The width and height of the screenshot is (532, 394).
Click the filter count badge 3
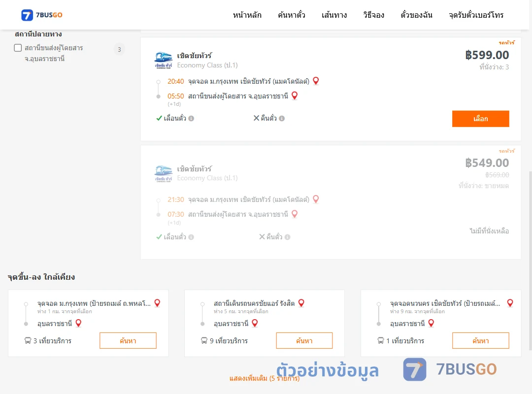click(119, 50)
